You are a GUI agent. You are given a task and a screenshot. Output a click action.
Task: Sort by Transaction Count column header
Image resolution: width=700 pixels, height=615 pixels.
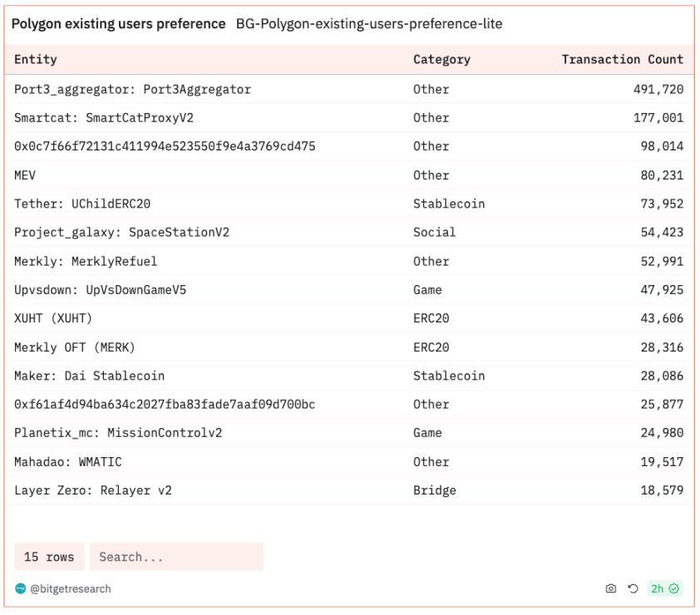coord(622,60)
